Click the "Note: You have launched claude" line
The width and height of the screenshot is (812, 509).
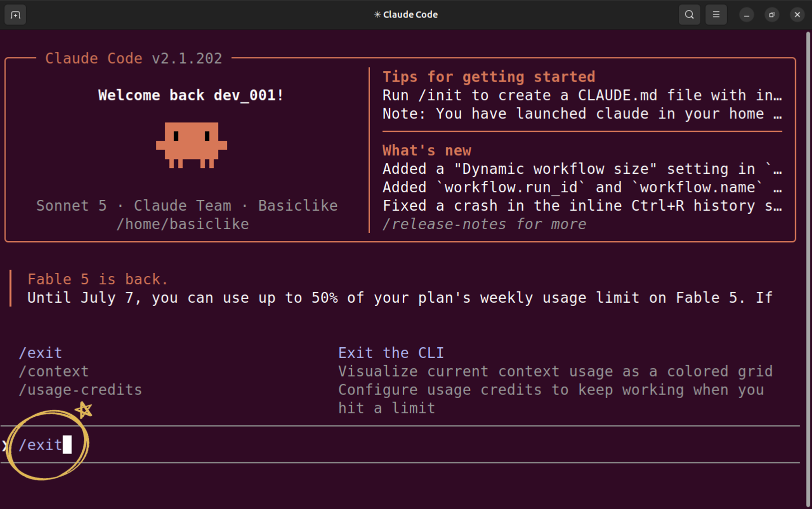pos(582,113)
